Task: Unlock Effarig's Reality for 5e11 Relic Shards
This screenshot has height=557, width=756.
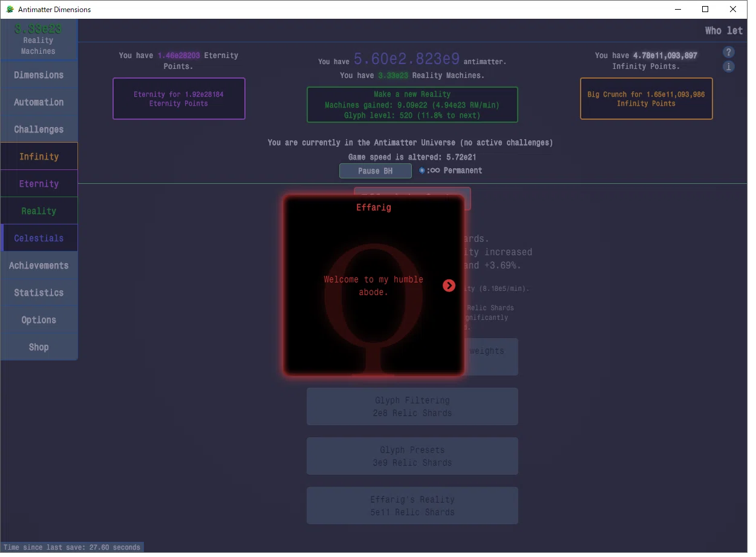Action: point(412,506)
